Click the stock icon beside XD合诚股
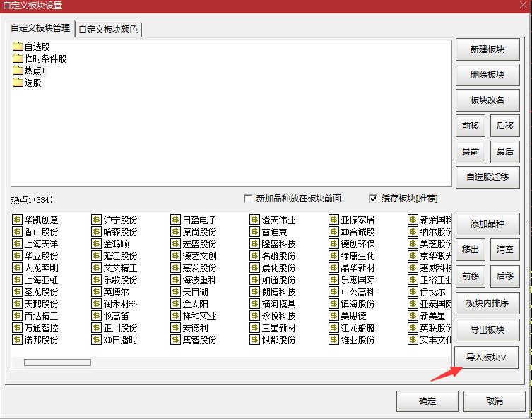Screen dimensions: 532x419 coord(334,232)
